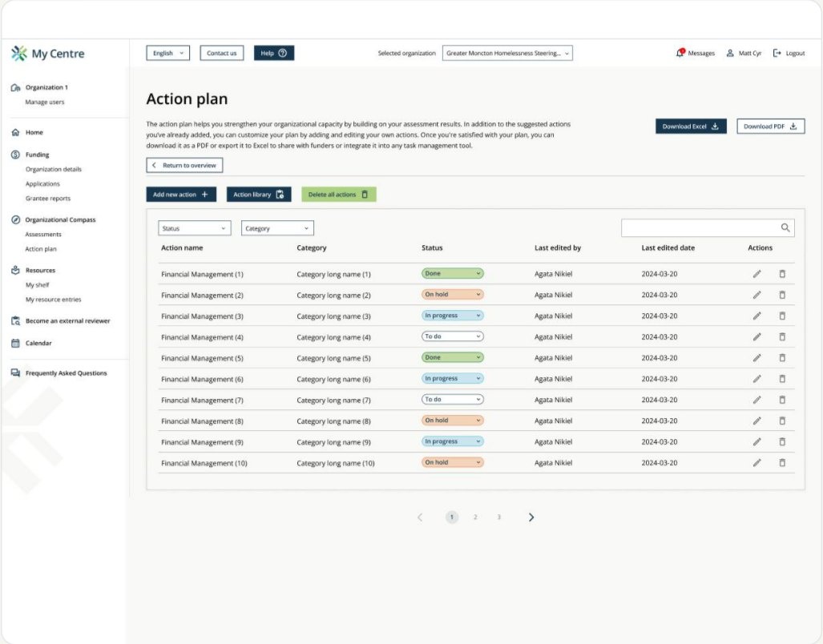Open status dropdown for Financial Management (4)
The width and height of the screenshot is (823, 644).
tap(453, 336)
